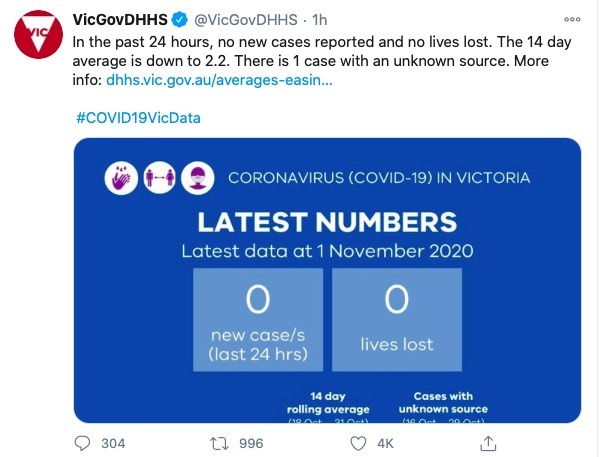Open the tweet's three-dot more menu
Viewport: 612px width, 457px height.
point(572,19)
